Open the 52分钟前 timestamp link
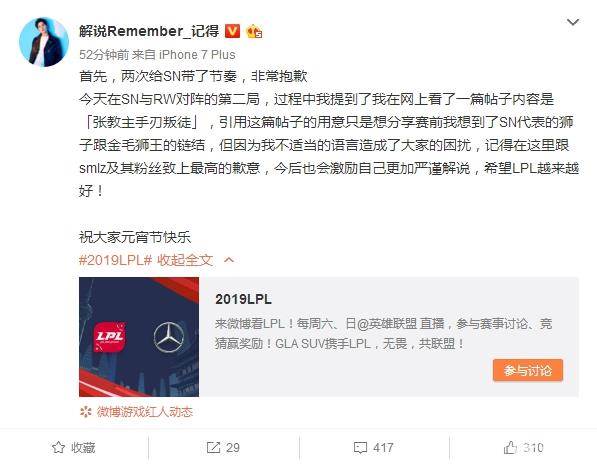This screenshot has width=597, height=465. pyautogui.click(x=104, y=55)
